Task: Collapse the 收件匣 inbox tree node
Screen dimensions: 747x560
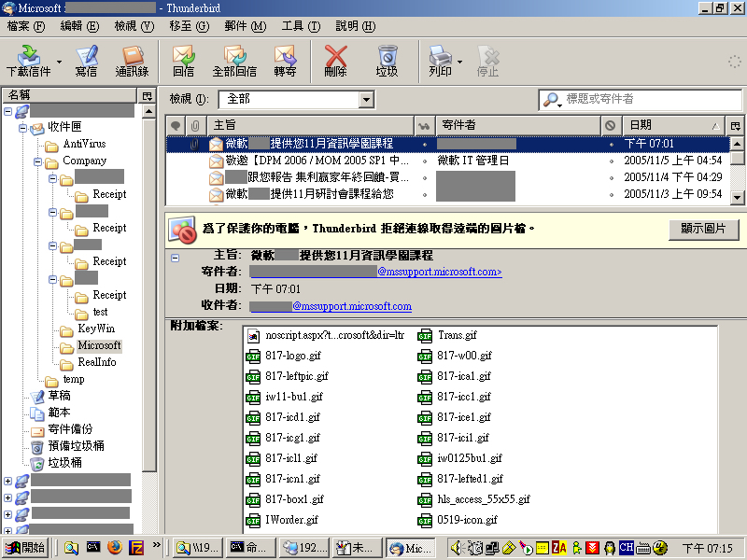Action: [x=23, y=128]
